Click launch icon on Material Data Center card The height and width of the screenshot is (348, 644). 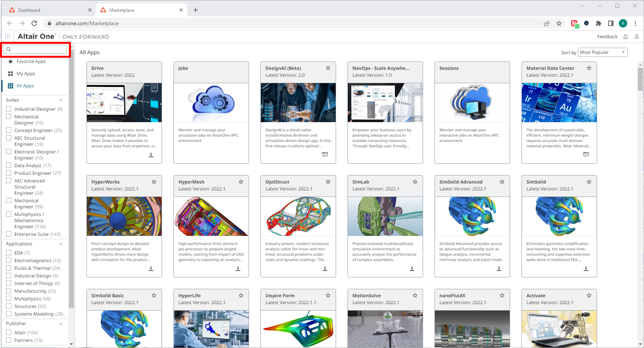586,154
